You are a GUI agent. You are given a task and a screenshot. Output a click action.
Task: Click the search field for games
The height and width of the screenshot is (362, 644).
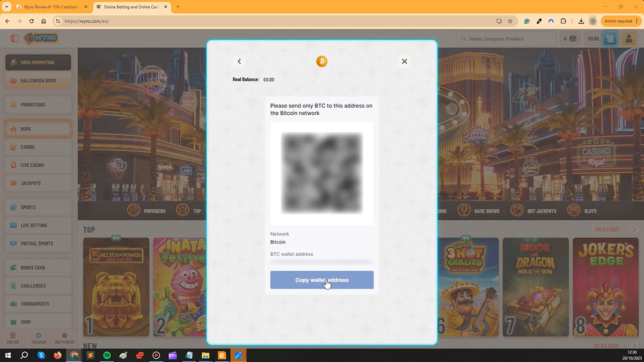[506, 39]
